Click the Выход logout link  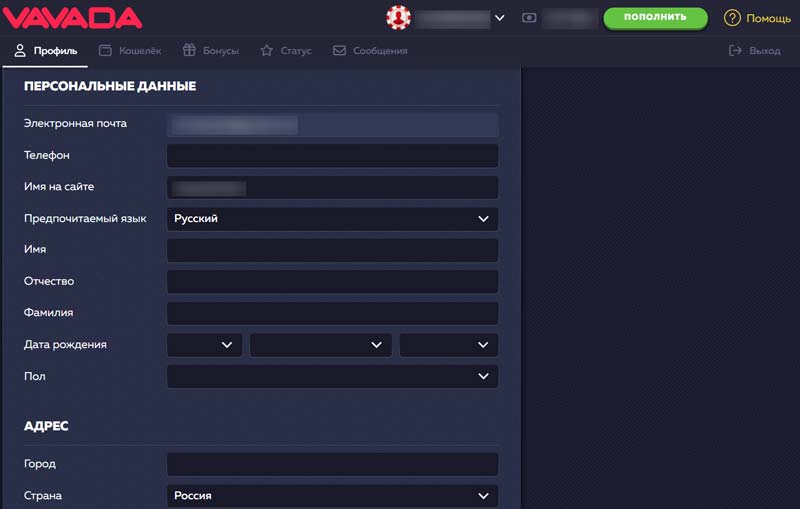[x=764, y=50]
